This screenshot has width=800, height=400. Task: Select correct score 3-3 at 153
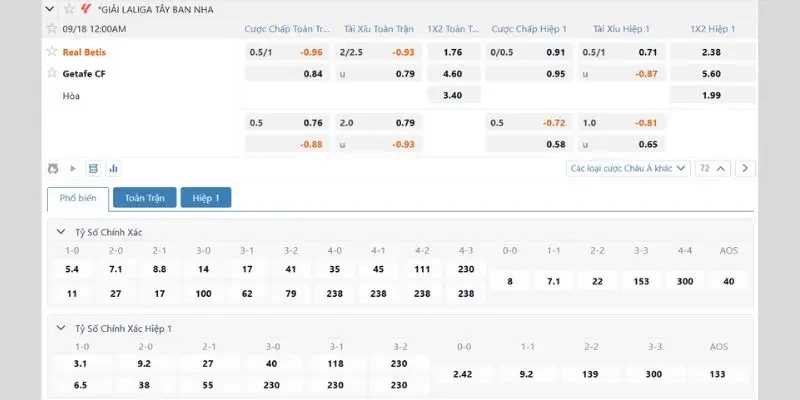point(641,281)
